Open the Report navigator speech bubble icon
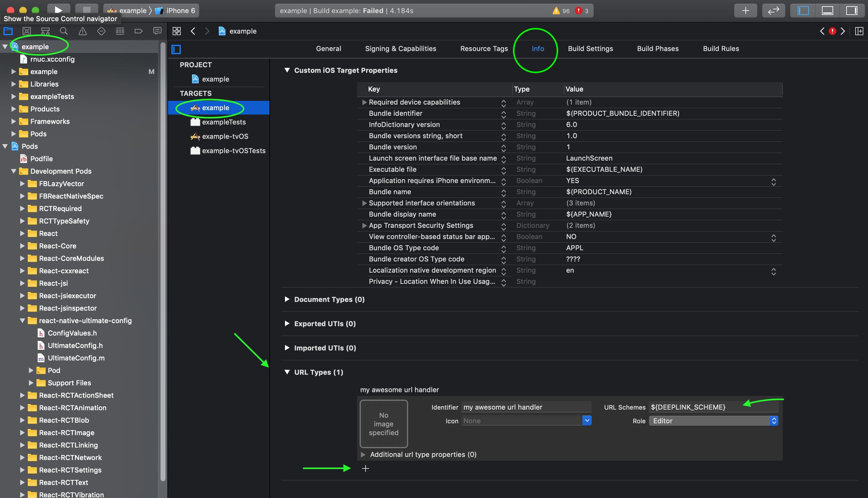 pyautogui.click(x=157, y=31)
